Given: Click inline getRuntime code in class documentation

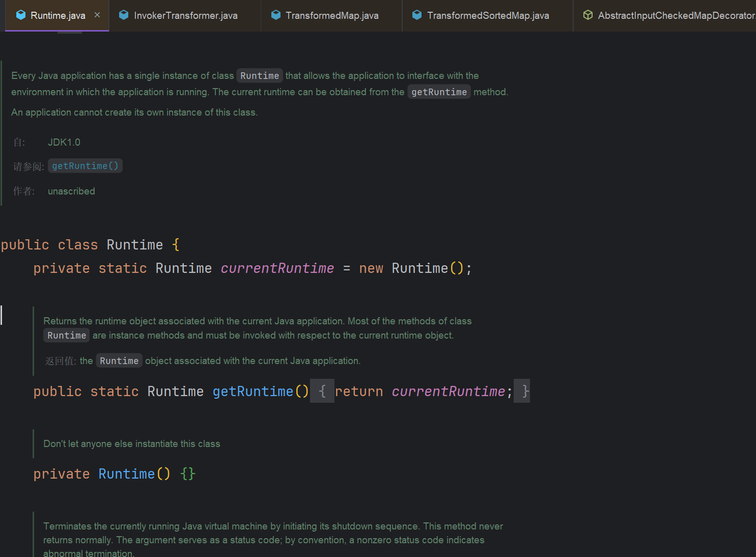Looking at the screenshot, I should pyautogui.click(x=439, y=92).
